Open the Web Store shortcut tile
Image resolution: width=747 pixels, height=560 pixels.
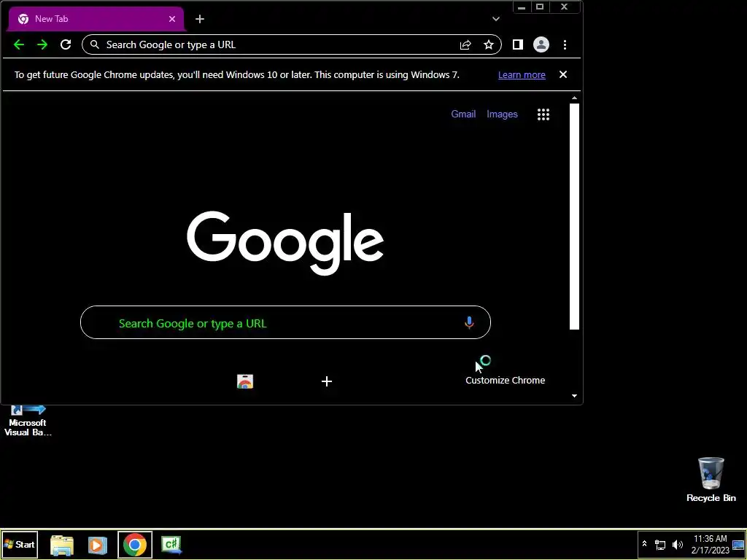click(x=245, y=381)
